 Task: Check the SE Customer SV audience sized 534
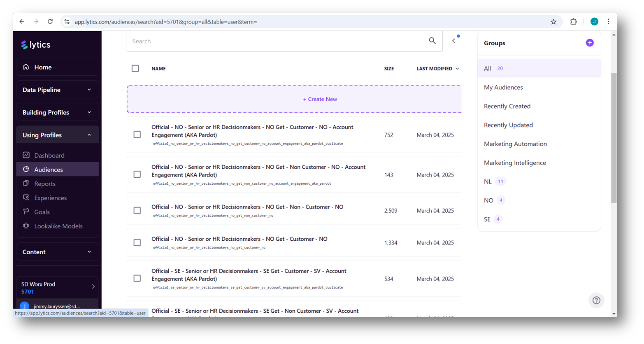tap(137, 279)
